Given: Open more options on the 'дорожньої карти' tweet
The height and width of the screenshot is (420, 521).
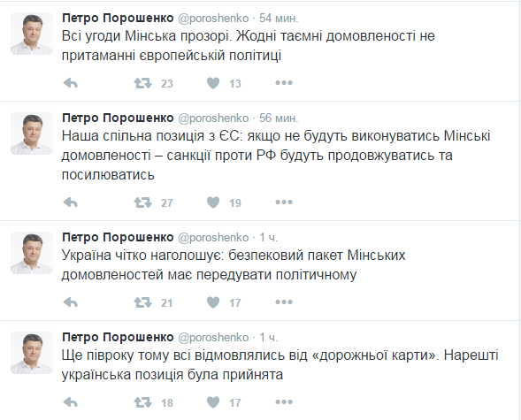Looking at the screenshot, I should [284, 401].
